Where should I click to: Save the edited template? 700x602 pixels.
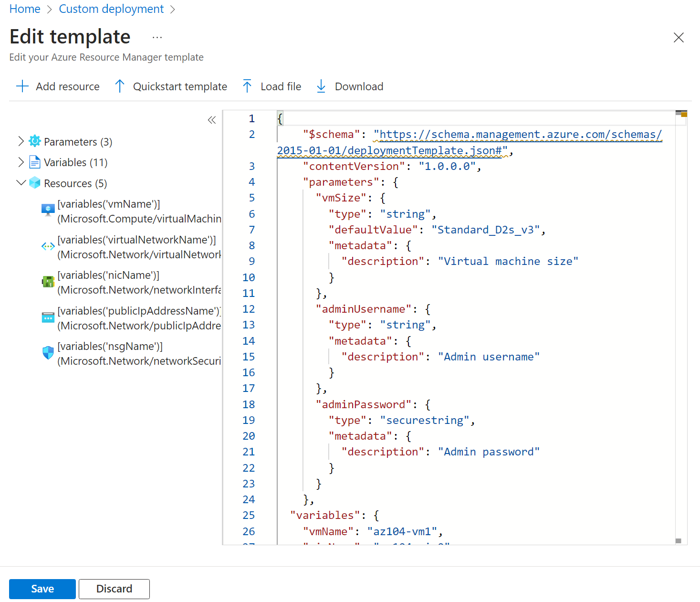[42, 589]
